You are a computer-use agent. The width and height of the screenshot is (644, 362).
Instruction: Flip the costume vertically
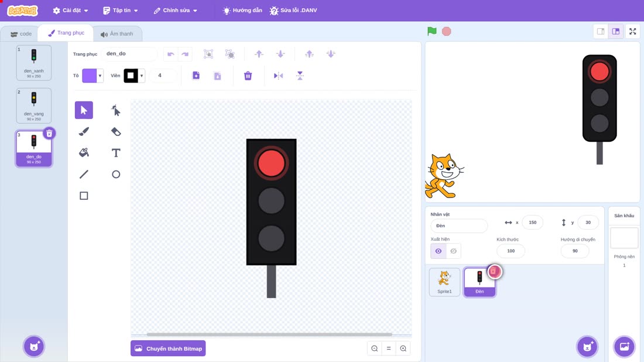point(300,76)
